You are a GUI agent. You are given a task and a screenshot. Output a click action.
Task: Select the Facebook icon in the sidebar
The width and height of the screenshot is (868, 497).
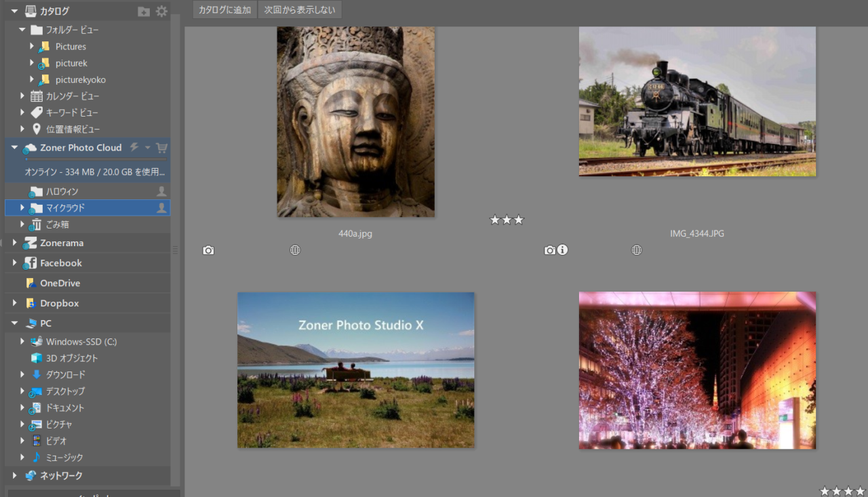30,263
